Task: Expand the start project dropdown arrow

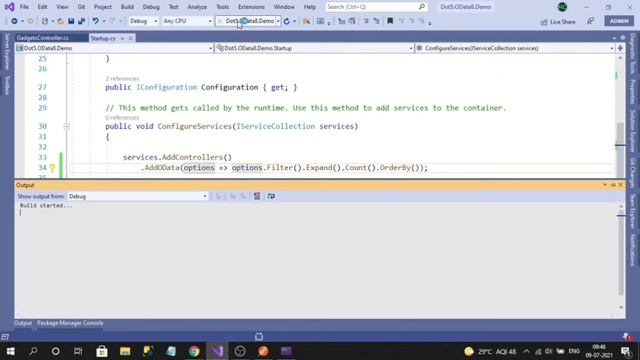Action: (278, 21)
